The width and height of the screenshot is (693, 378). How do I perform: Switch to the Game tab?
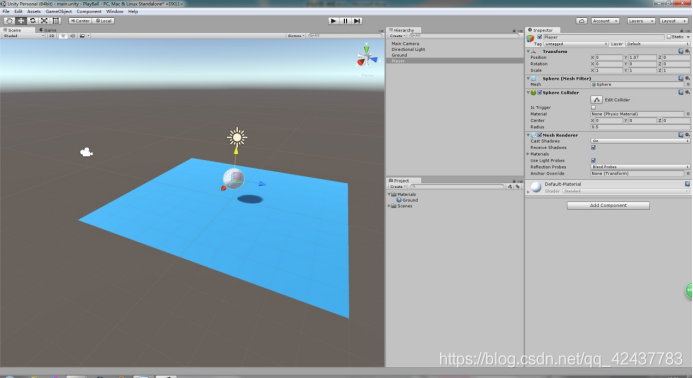pos(48,30)
